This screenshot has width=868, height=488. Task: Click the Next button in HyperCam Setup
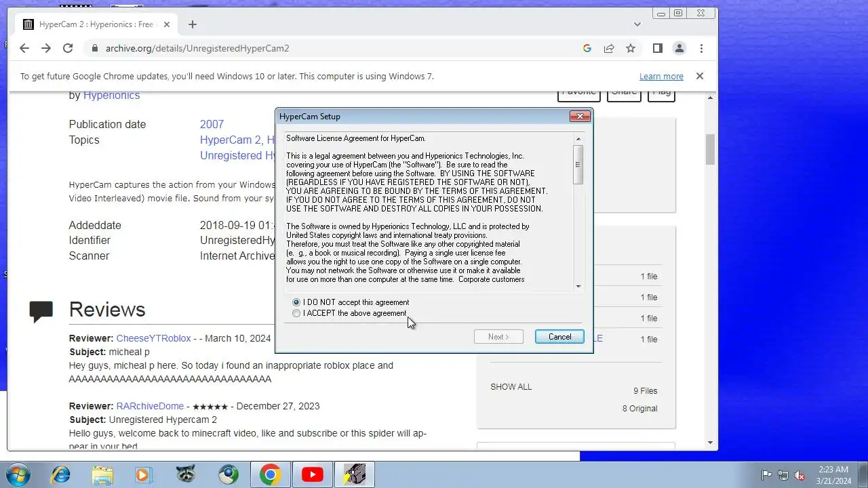pos(498,337)
